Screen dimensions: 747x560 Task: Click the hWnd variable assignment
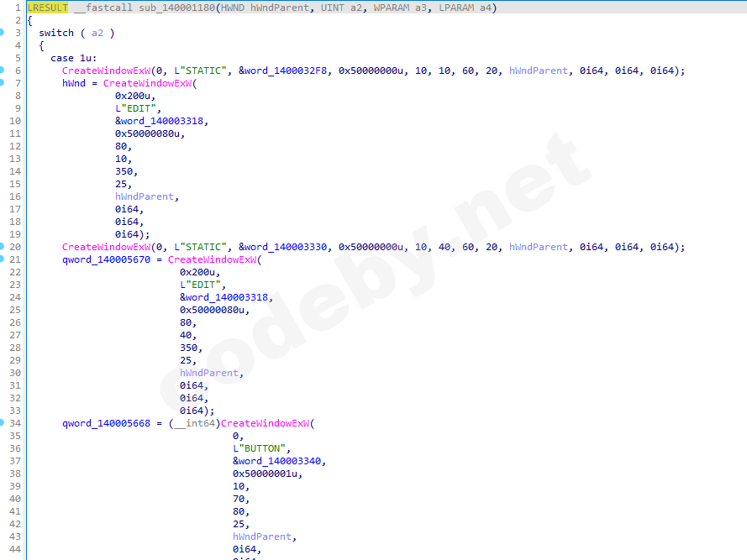click(x=74, y=83)
